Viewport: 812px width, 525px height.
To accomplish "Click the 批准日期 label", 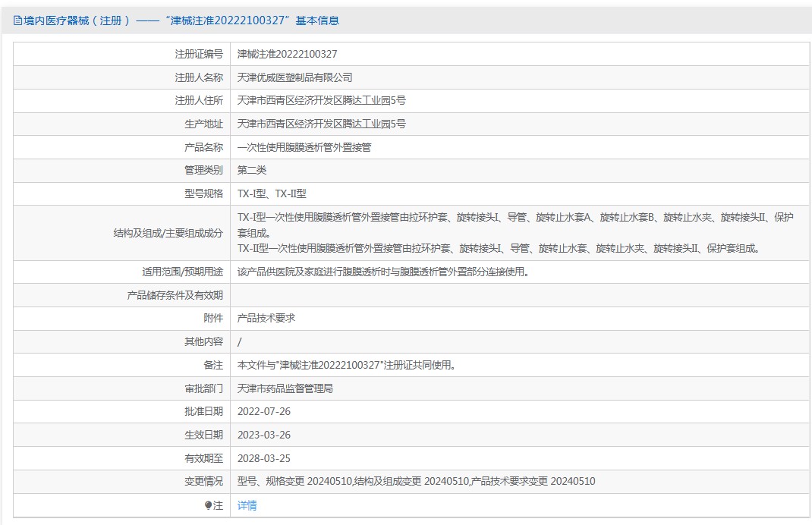I will point(203,412).
